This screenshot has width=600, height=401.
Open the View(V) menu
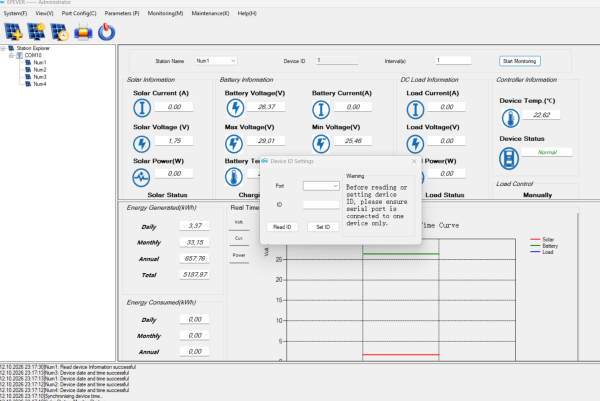pyautogui.click(x=44, y=13)
